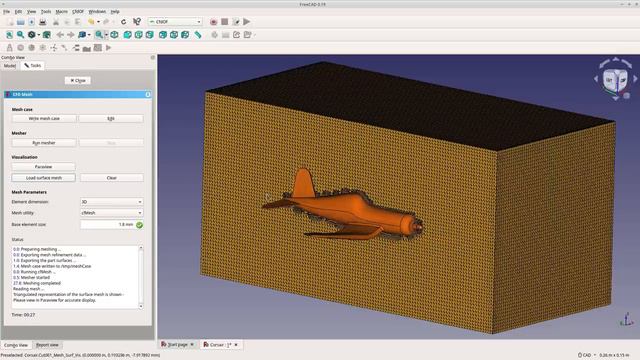The image size is (640, 360).
Task: Click the status log scrollbar down arrow
Action: (x=141, y=306)
